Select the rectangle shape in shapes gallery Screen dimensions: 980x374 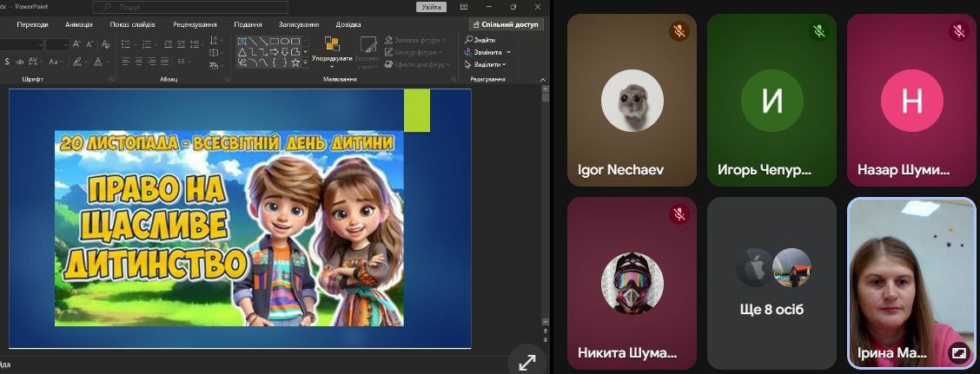[x=273, y=40]
